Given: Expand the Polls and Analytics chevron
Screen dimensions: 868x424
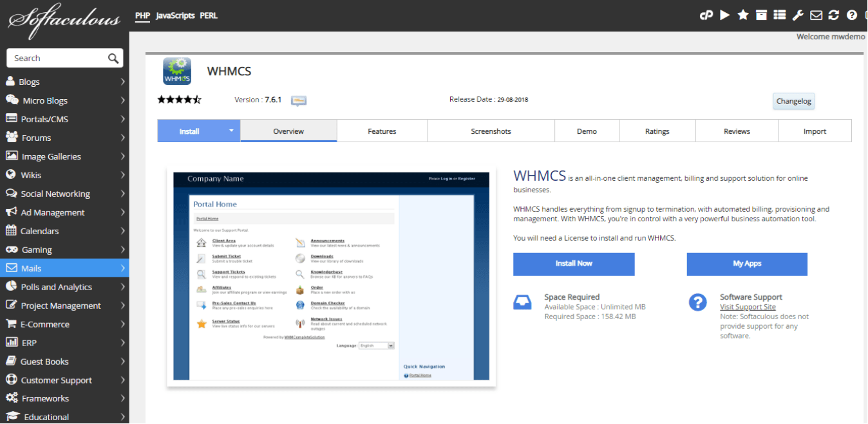Looking at the screenshot, I should [122, 287].
